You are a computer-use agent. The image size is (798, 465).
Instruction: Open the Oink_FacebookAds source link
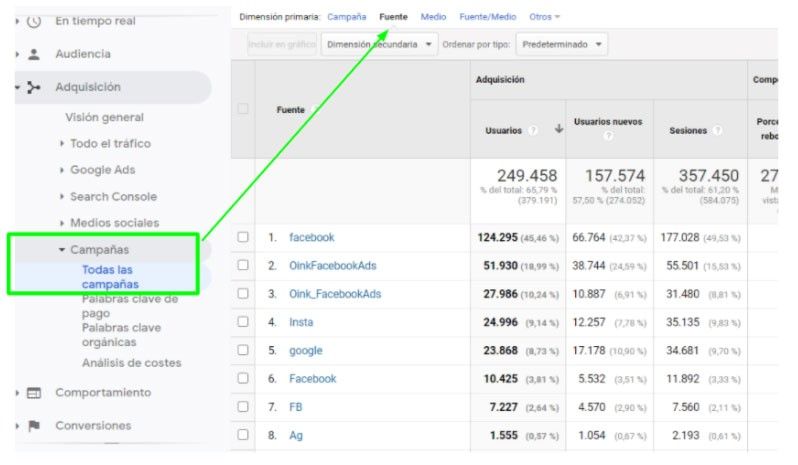pos(335,294)
